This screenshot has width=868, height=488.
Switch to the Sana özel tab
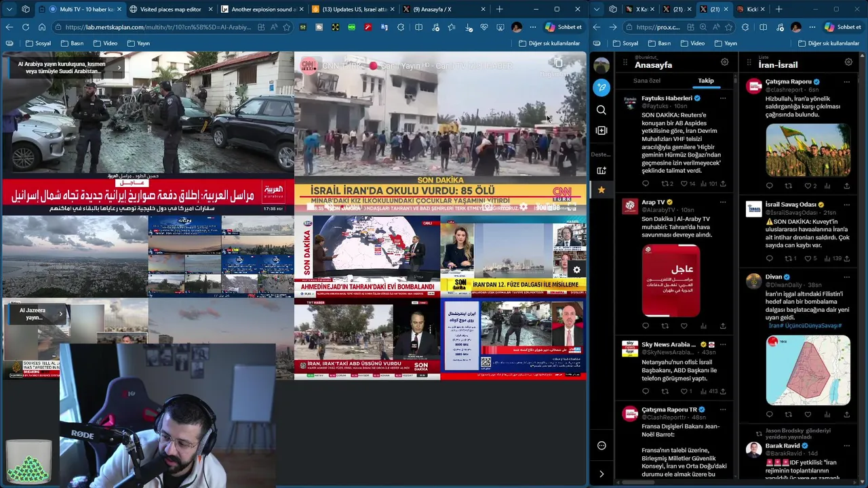[647, 81]
